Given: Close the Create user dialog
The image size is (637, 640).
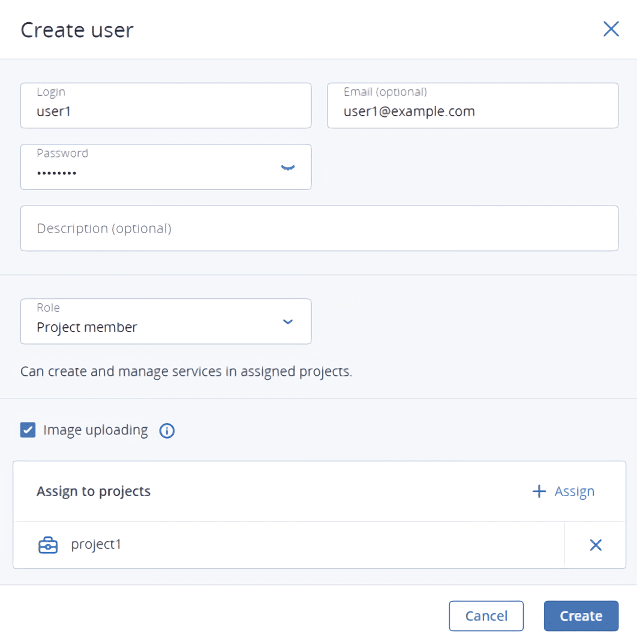Looking at the screenshot, I should pos(611,29).
